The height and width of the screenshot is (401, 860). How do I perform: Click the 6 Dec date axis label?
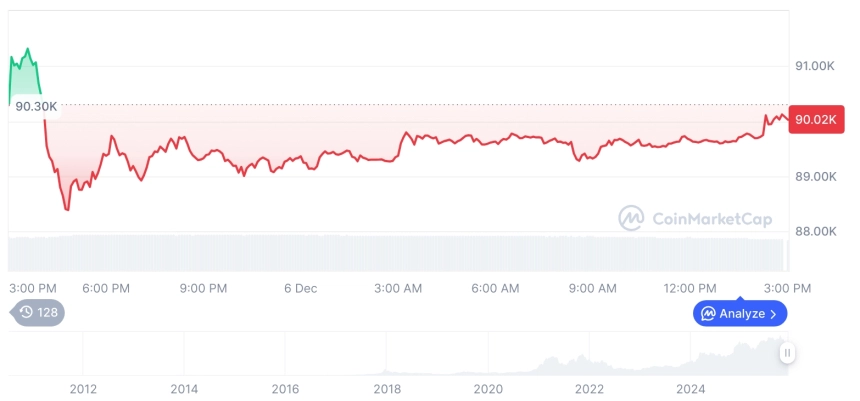(x=300, y=288)
